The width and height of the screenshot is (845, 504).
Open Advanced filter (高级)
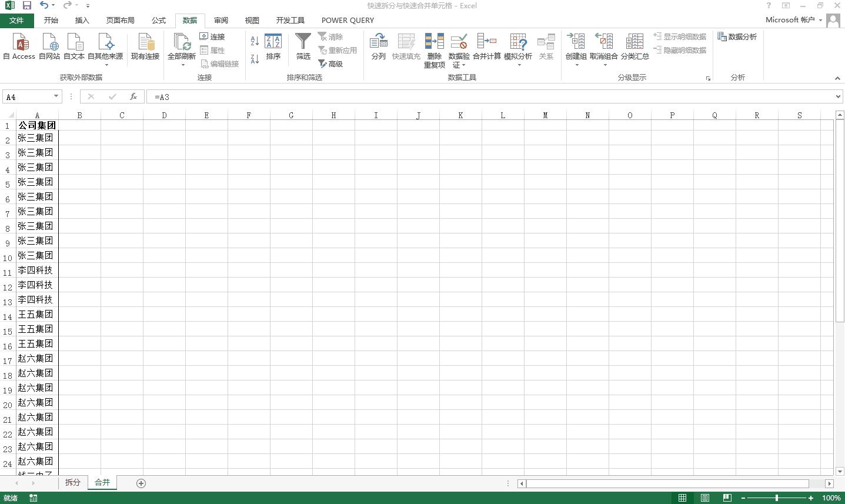coord(330,64)
